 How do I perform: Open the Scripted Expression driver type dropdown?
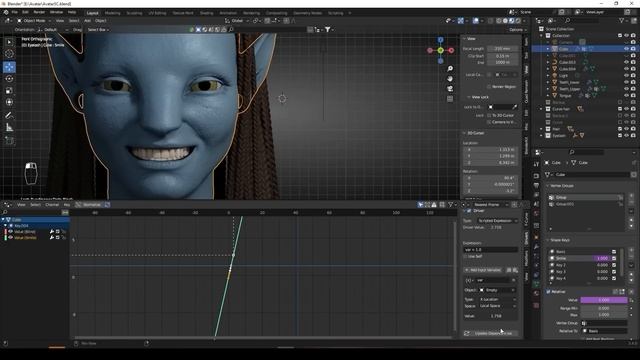(x=497, y=220)
